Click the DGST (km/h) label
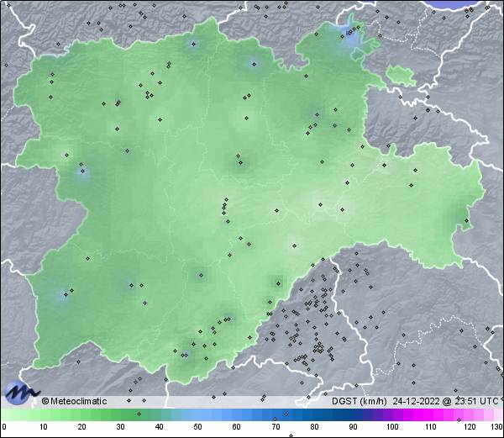This screenshot has width=504, height=438. 360,401
